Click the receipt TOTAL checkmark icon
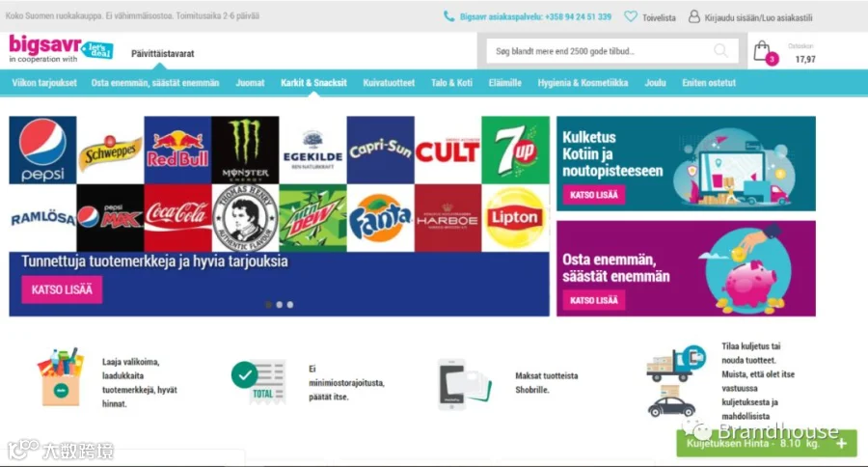This screenshot has height=467, width=868. click(258, 382)
